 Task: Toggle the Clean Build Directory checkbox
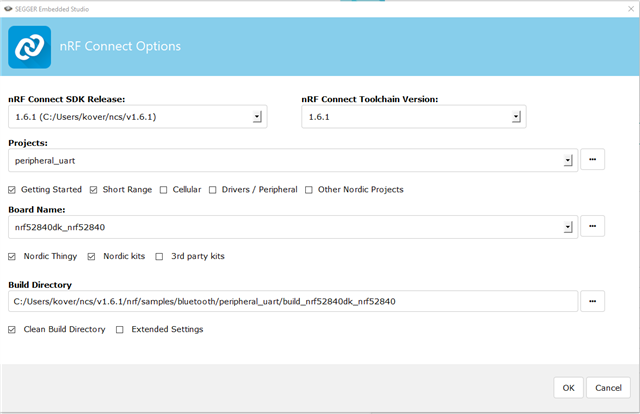pyautogui.click(x=12, y=329)
